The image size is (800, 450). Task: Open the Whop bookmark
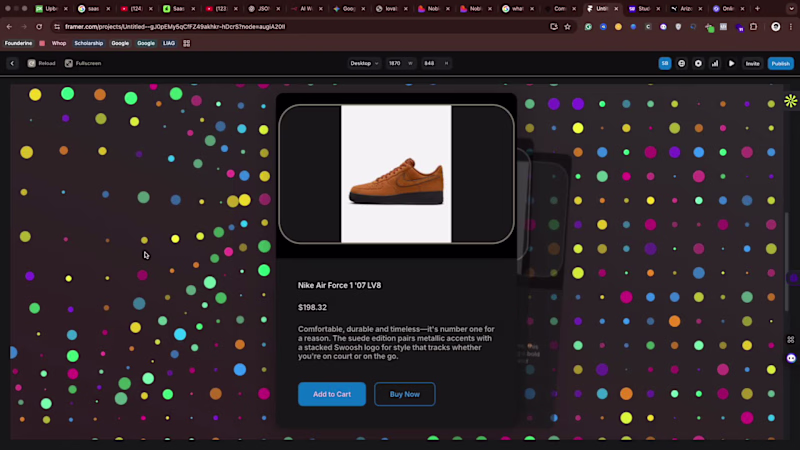tap(59, 43)
